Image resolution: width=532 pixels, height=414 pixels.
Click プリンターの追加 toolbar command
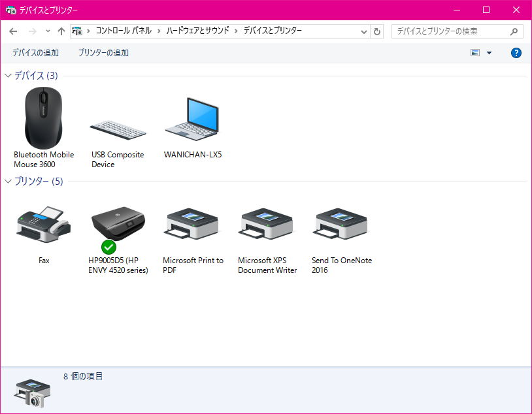(x=103, y=52)
